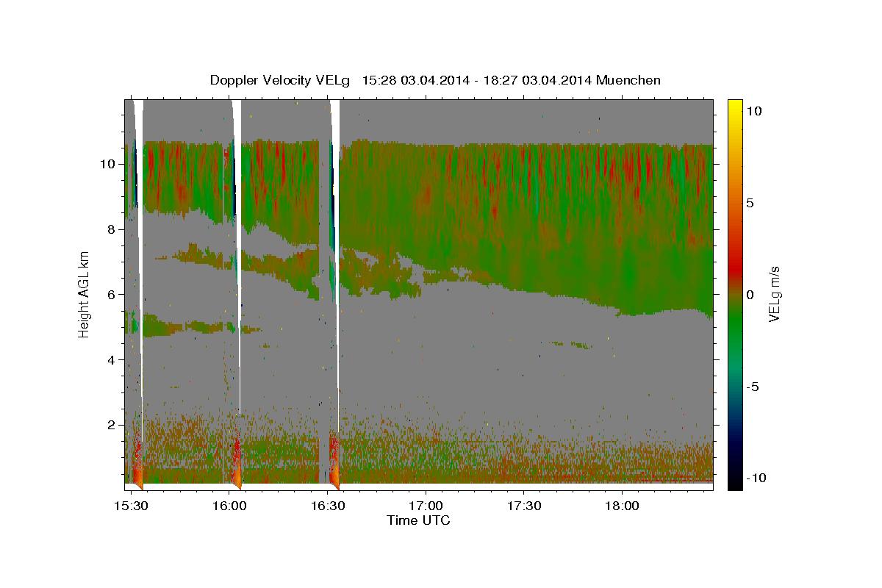Click the yellow top of the colorbar

tap(734, 107)
